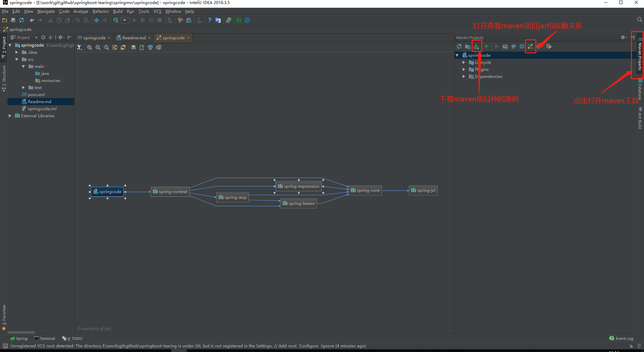The width and height of the screenshot is (644, 352).
Task: Switch to the Readme.md editor tab
Action: (134, 38)
